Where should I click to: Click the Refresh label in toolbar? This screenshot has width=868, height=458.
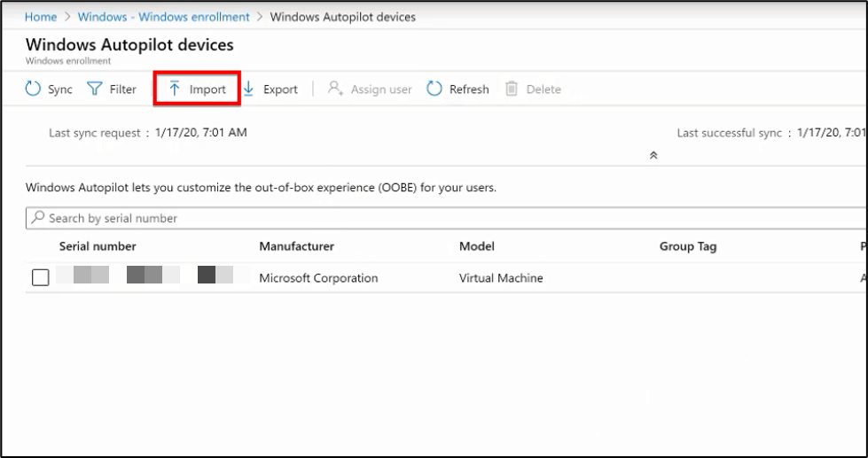click(469, 89)
